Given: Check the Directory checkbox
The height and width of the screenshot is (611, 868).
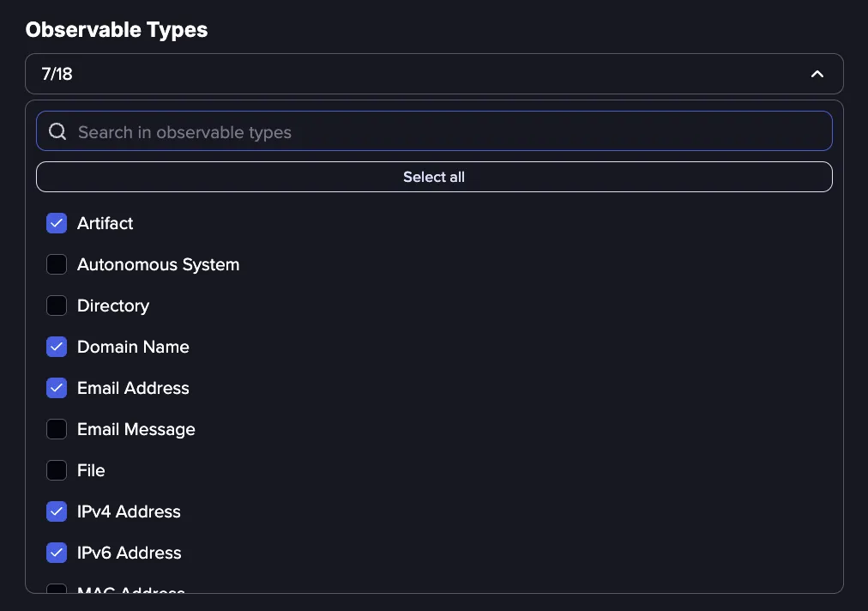Looking at the screenshot, I should [57, 305].
